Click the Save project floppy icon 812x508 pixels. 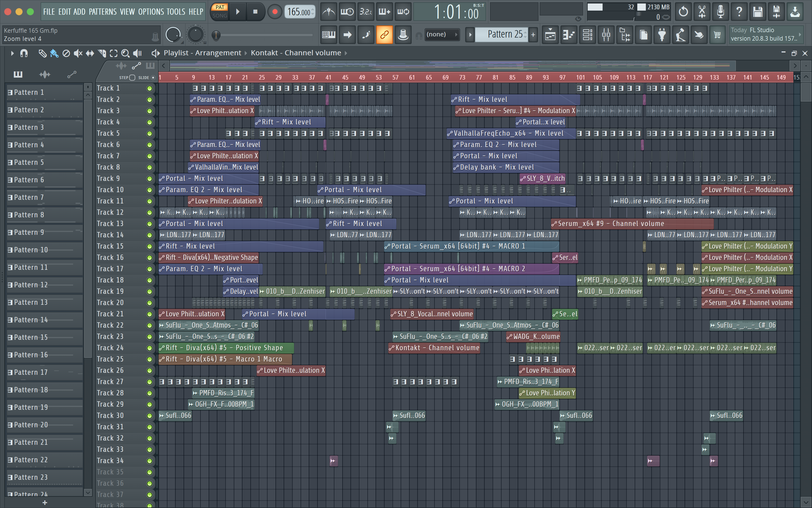tap(758, 12)
